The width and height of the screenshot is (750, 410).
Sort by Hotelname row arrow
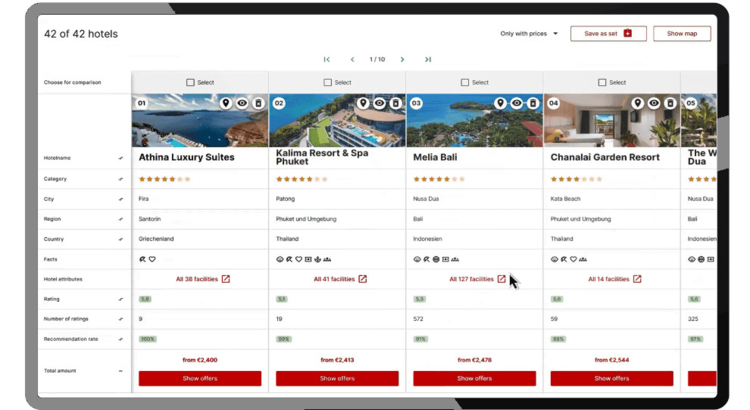click(121, 158)
